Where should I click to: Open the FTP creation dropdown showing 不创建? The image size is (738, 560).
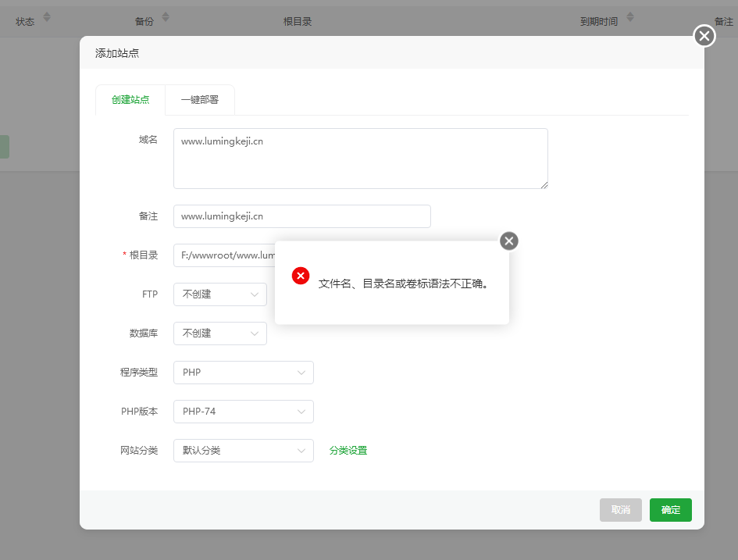[219, 294]
